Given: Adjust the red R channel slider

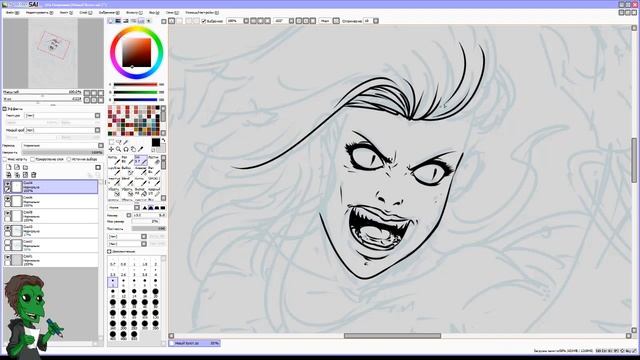Looking at the screenshot, I should (x=136, y=84).
